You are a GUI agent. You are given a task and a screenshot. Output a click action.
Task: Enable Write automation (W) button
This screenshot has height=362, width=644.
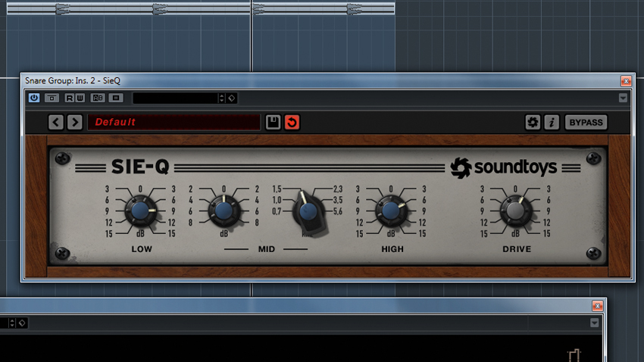point(80,98)
